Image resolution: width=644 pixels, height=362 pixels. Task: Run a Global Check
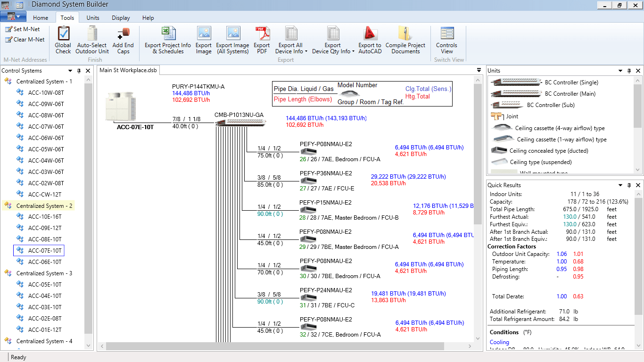coord(63,40)
